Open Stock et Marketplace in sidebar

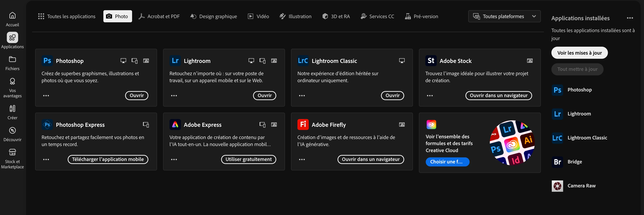point(12,152)
